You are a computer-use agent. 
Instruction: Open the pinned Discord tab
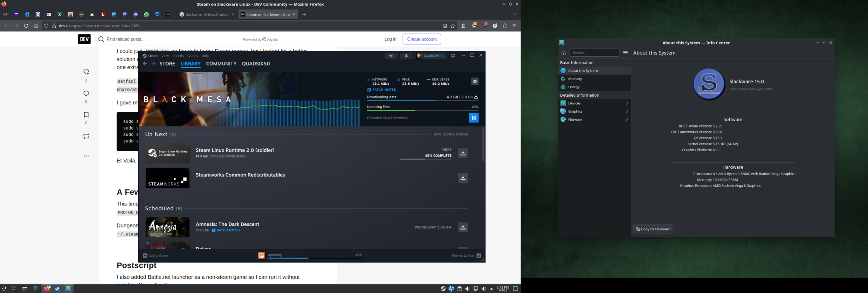click(136, 15)
